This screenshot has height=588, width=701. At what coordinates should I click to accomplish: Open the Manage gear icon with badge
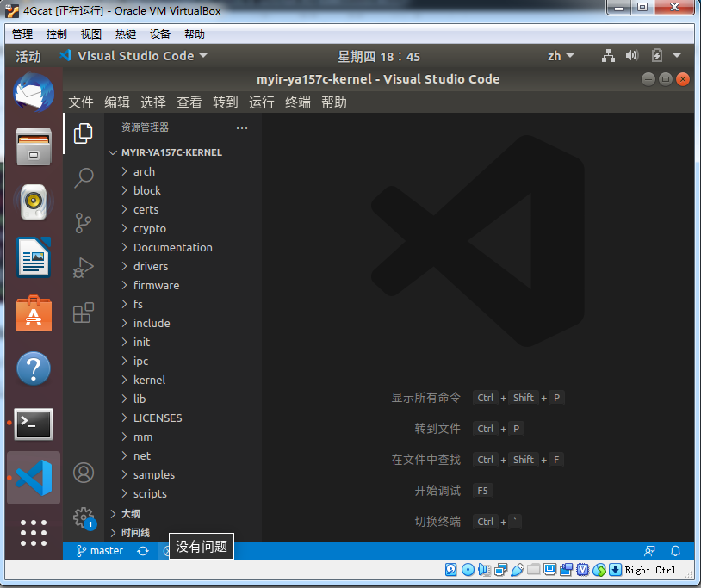84,518
